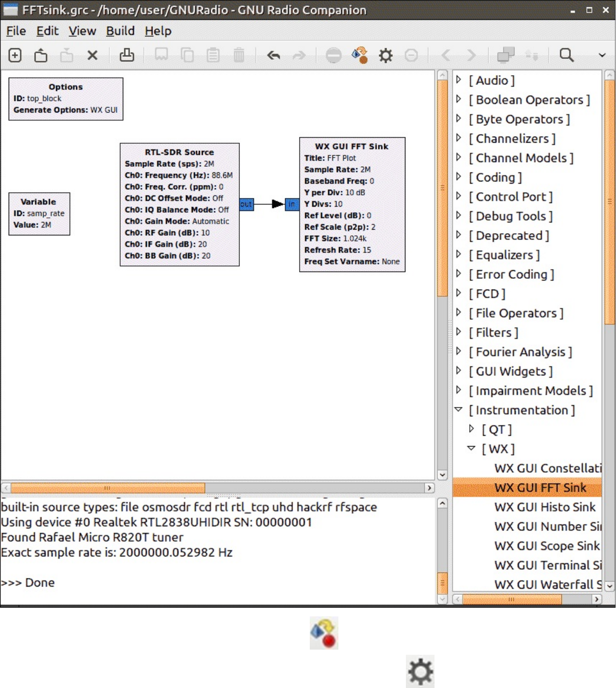Click the blue out port of RTL-SDR Source
The image size is (616, 688).
pos(246,205)
